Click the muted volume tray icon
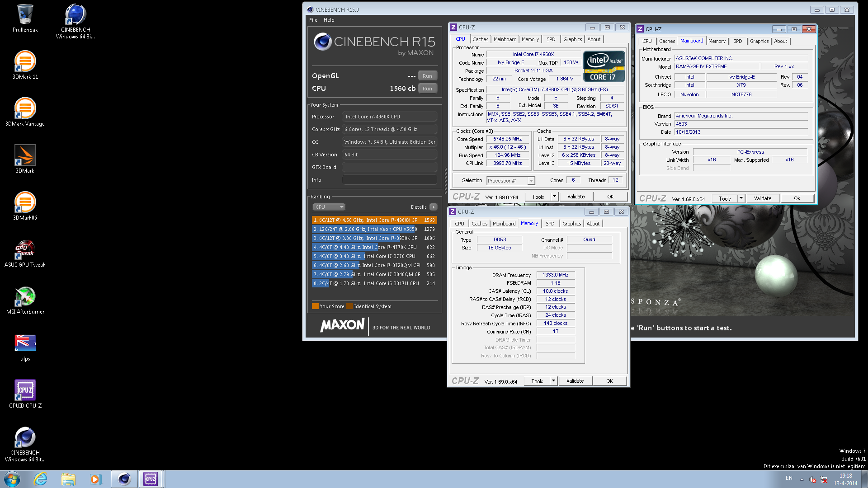 [x=812, y=480]
